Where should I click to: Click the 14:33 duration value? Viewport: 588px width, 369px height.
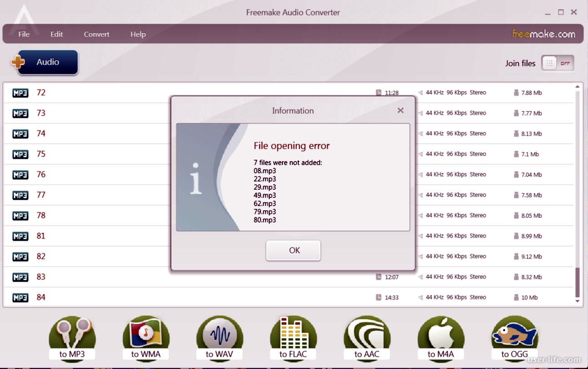(392, 298)
